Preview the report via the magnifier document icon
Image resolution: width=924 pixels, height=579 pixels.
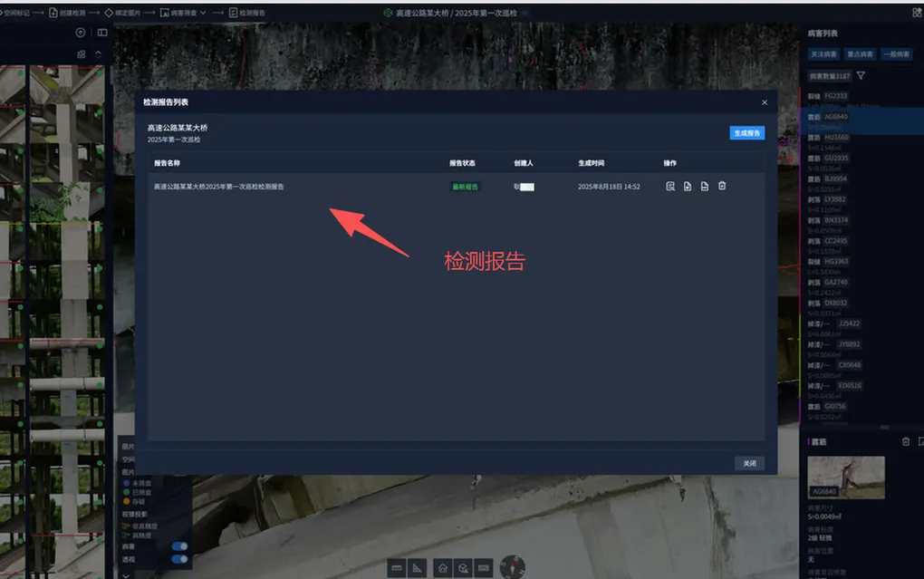pos(670,187)
